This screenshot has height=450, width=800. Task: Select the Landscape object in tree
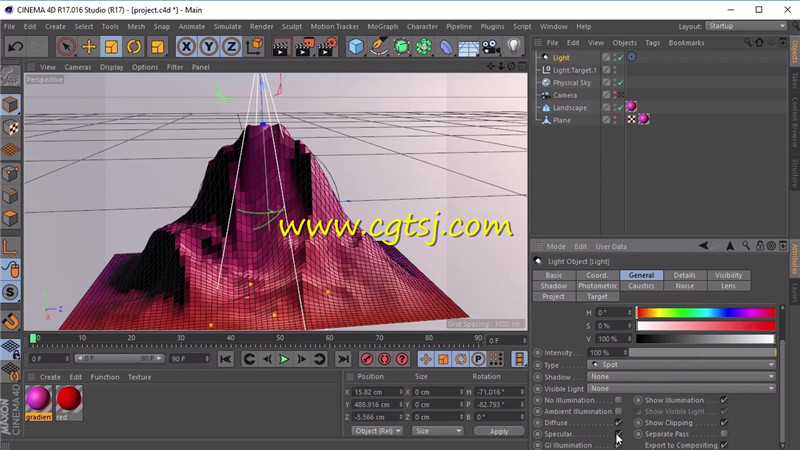[x=569, y=108]
